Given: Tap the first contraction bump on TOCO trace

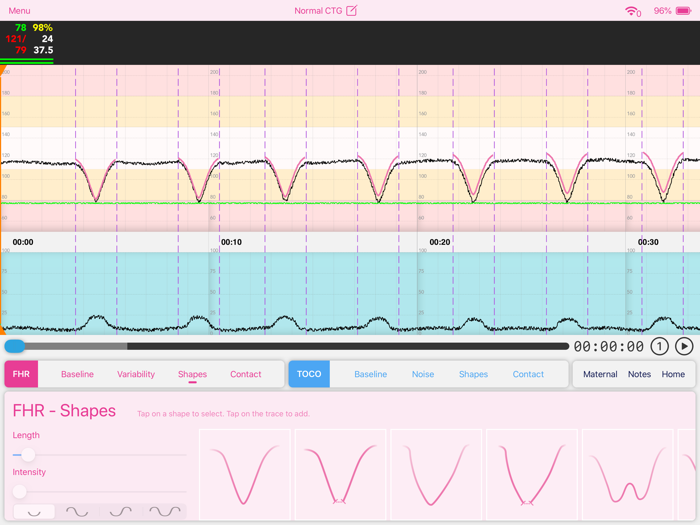Looking at the screenshot, I should coord(96,321).
